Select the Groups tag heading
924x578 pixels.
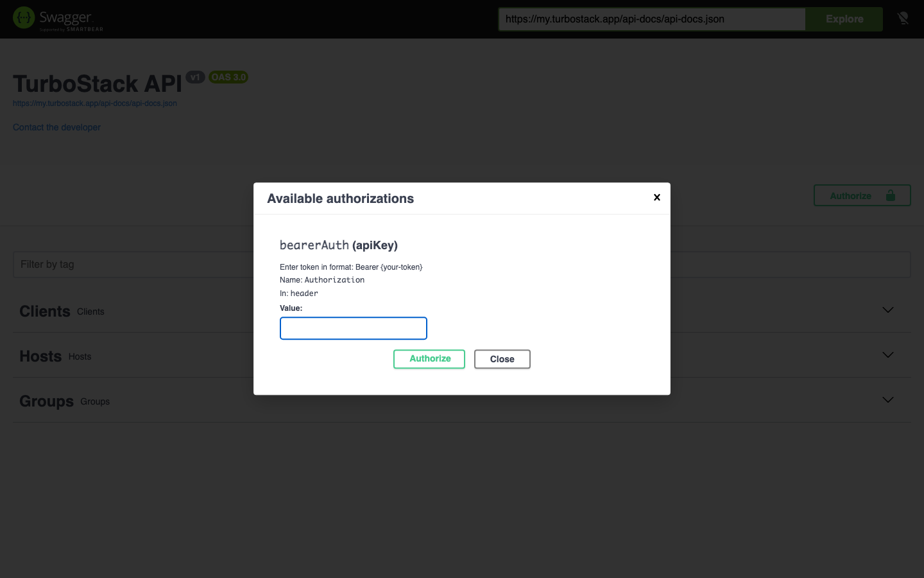(46, 401)
